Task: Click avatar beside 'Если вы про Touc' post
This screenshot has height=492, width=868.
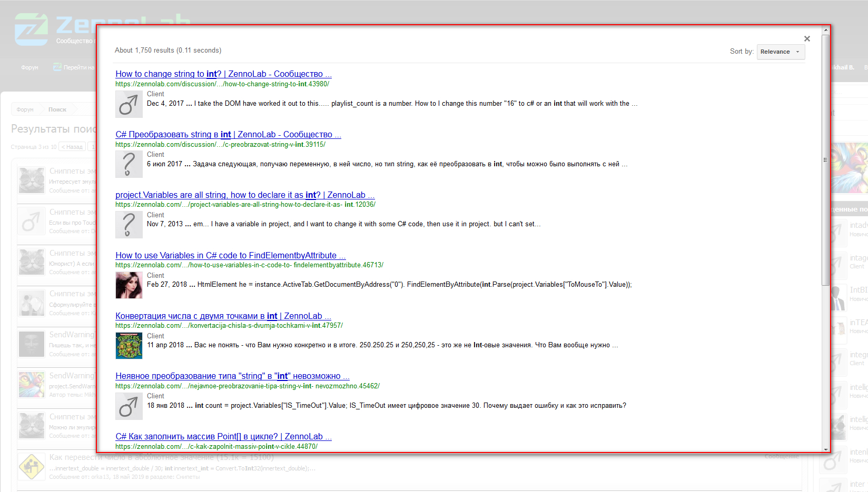Action: point(32,221)
